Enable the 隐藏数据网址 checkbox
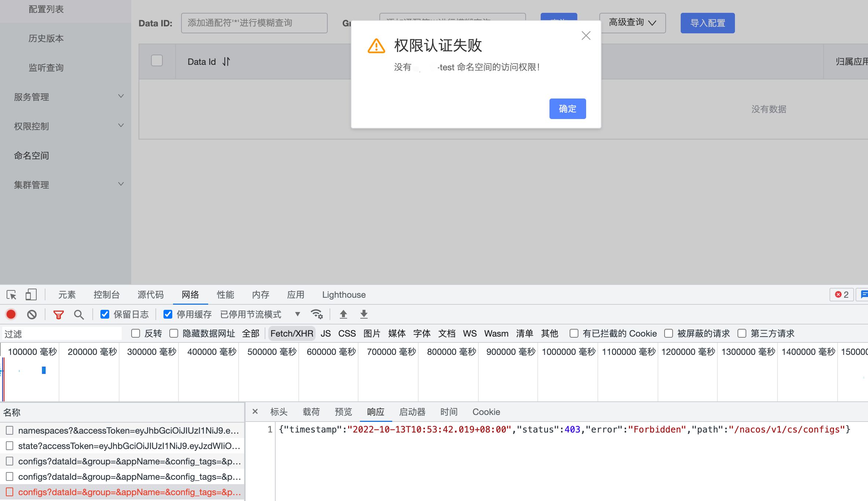868x501 pixels. (174, 333)
